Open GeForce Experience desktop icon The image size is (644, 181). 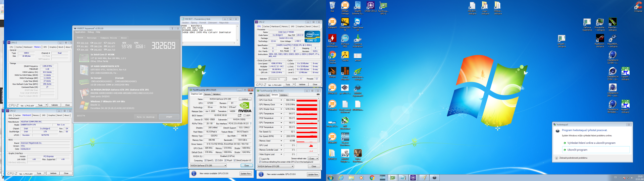click(587, 24)
